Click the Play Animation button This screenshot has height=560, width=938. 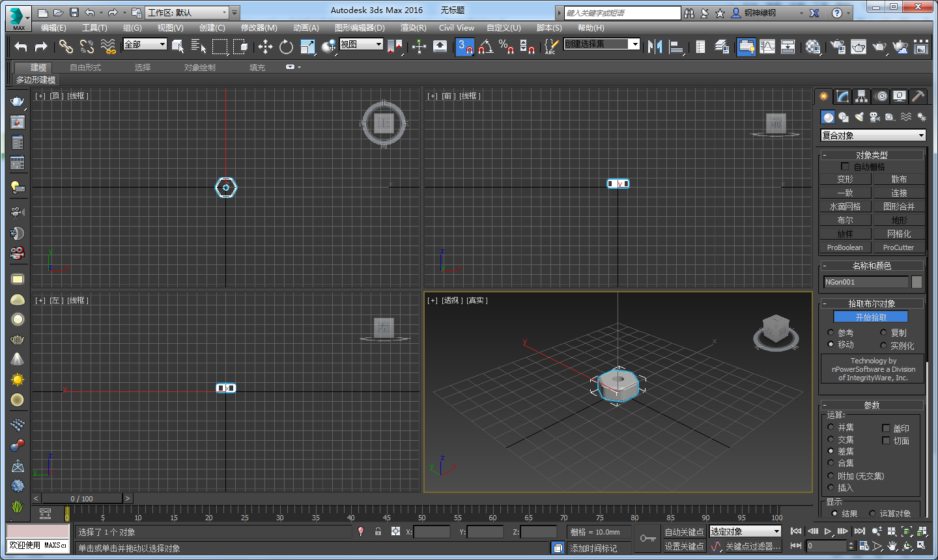tap(828, 531)
